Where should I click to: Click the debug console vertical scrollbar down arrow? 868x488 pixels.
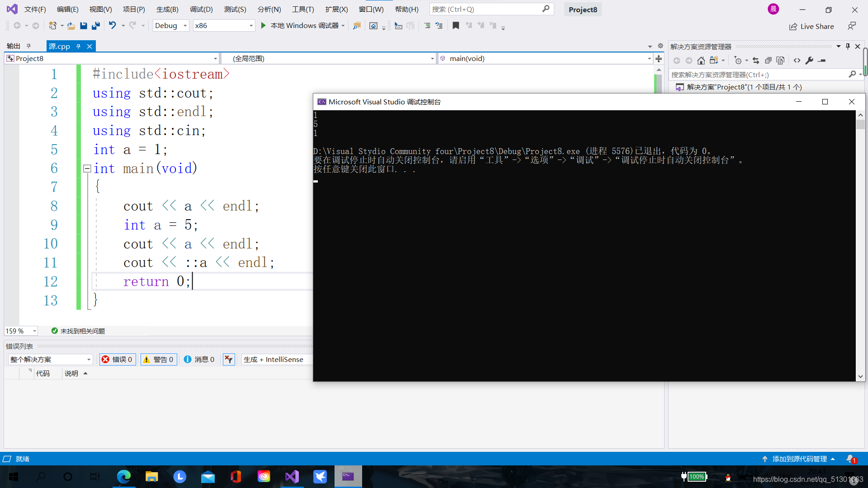[860, 376]
